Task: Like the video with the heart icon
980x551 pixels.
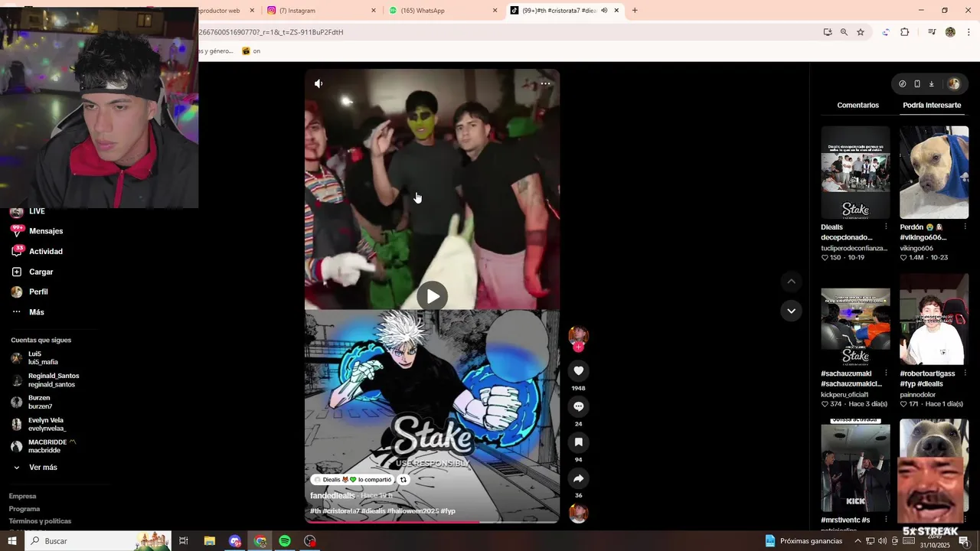Action: [x=579, y=370]
